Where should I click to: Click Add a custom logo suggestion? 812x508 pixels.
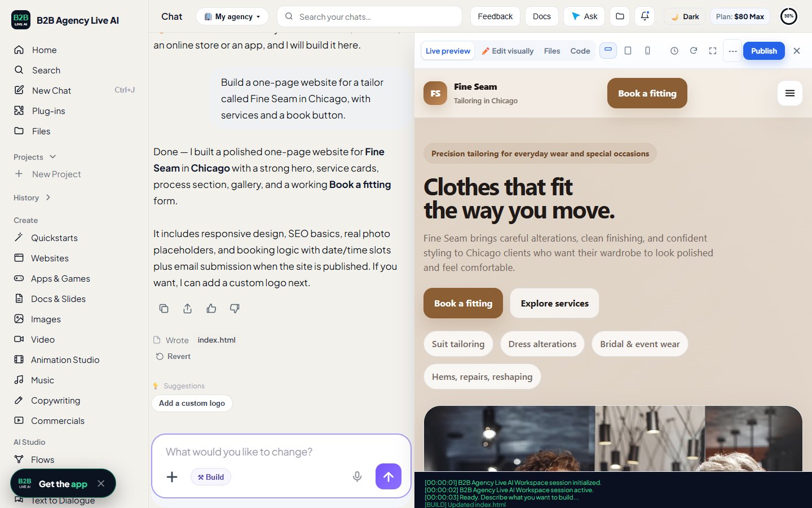(x=192, y=403)
